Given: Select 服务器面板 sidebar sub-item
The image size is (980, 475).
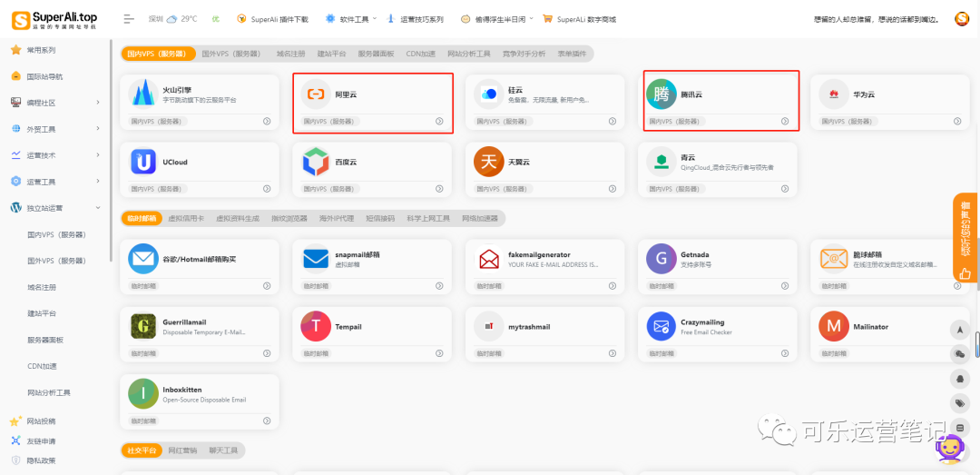Looking at the screenshot, I should coord(45,340).
